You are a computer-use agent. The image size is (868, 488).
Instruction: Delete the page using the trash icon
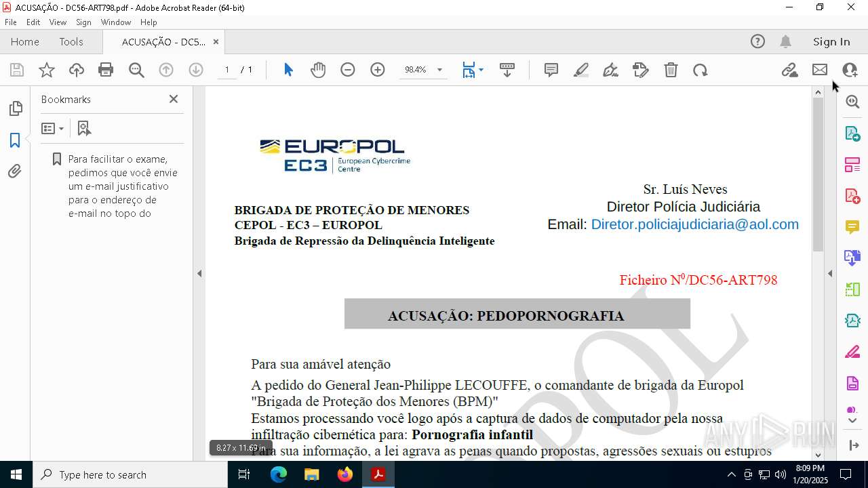click(671, 70)
